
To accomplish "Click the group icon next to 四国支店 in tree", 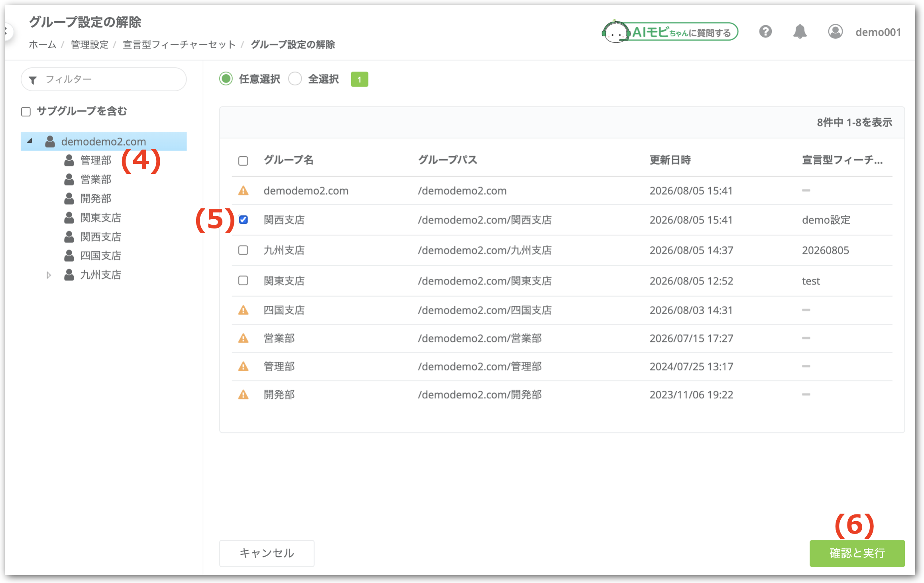I will 69,255.
